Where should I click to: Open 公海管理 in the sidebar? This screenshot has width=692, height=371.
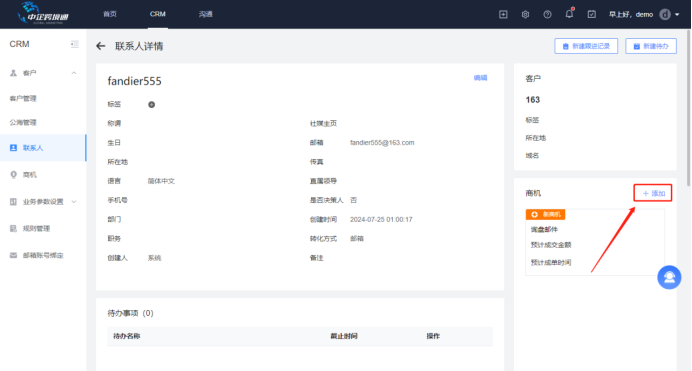click(23, 122)
